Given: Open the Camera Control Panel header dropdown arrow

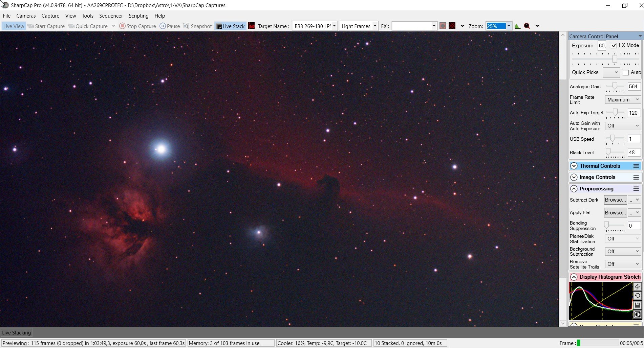Looking at the screenshot, I should [x=640, y=36].
